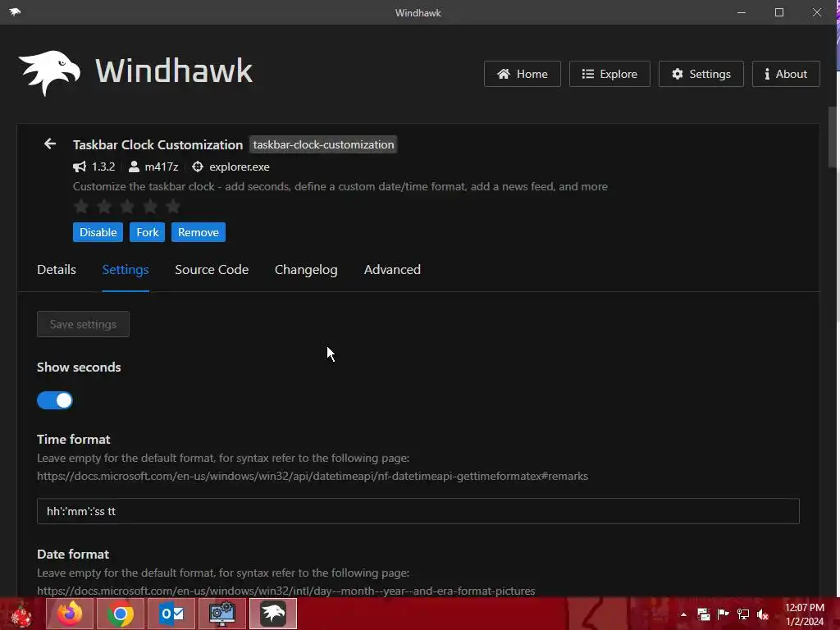Click the Save settings button
Viewport: 840px width, 630px height.
[83, 324]
